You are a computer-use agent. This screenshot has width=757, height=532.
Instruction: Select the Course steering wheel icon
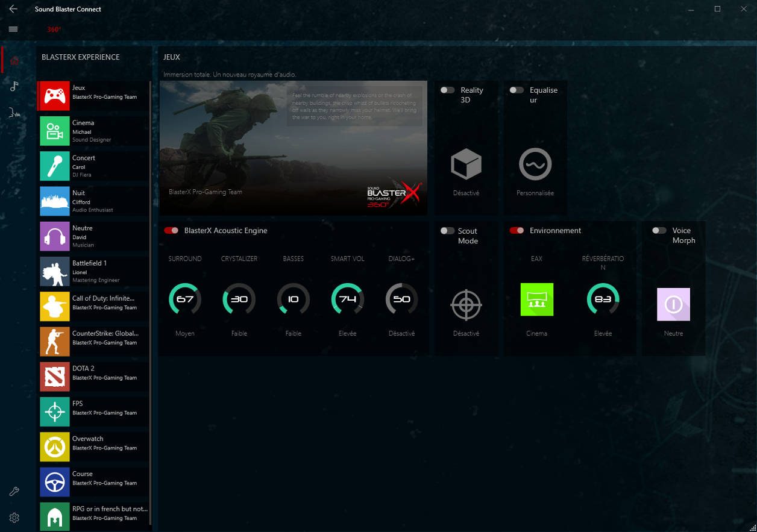pyautogui.click(x=55, y=482)
